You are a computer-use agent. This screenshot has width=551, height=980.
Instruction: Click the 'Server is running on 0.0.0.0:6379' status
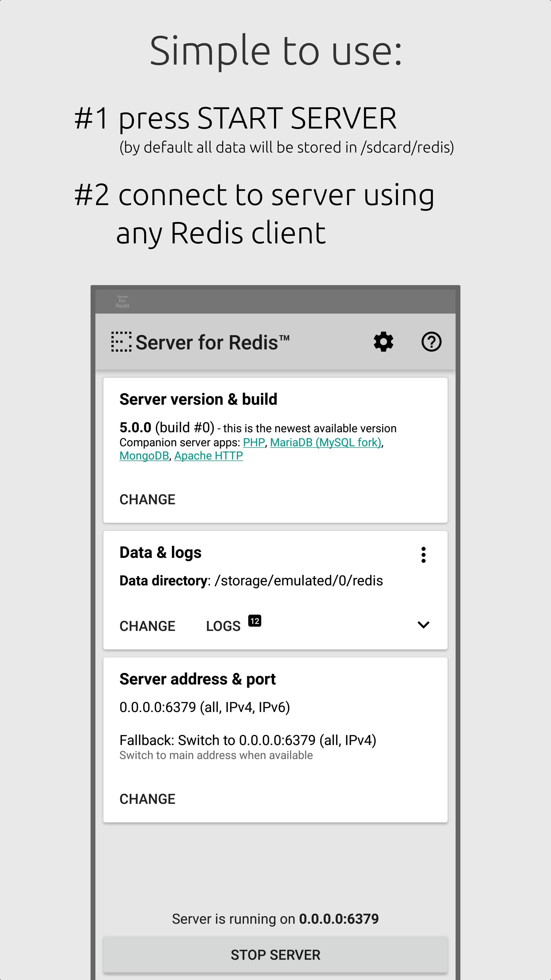pos(275,919)
